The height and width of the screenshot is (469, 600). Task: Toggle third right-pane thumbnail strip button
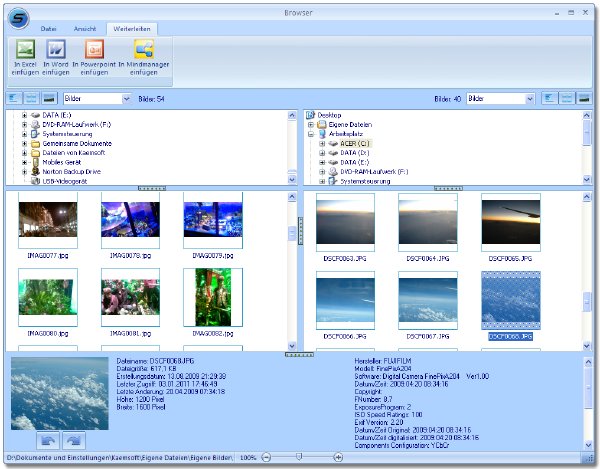click(x=584, y=98)
